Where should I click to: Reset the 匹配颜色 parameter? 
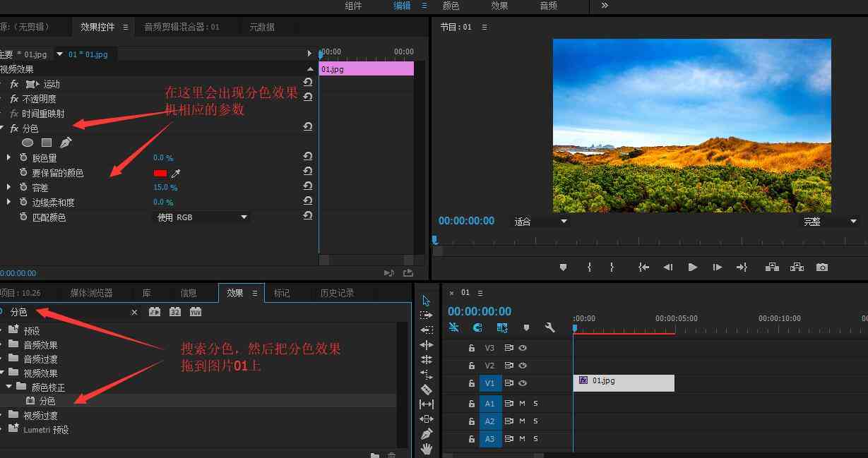point(308,217)
